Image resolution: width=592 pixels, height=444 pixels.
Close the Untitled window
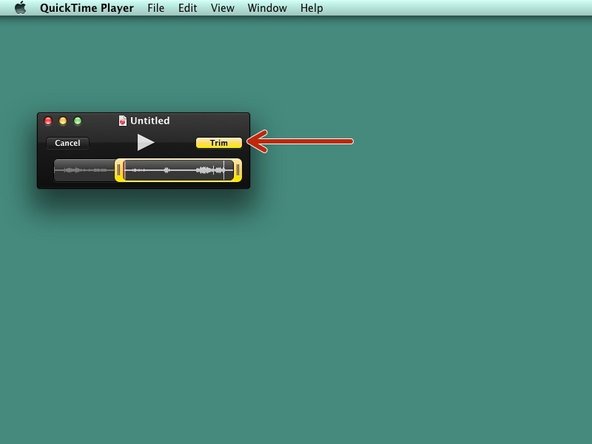48,121
